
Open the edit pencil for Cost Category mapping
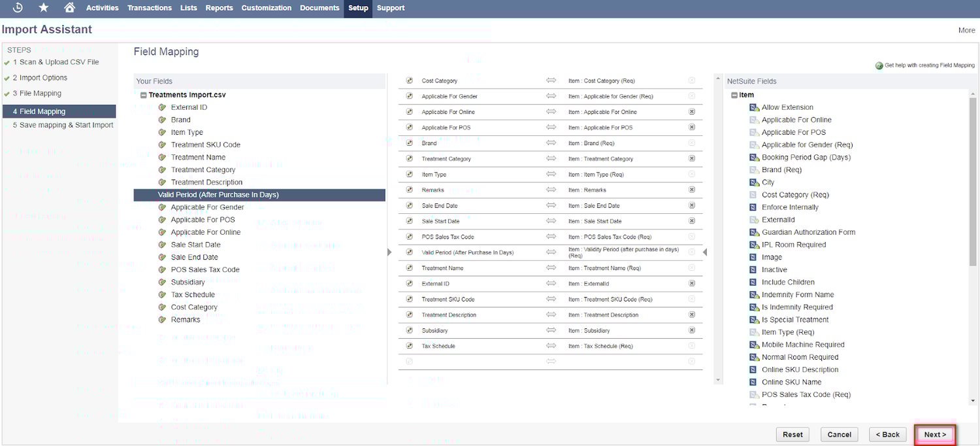pyautogui.click(x=409, y=80)
